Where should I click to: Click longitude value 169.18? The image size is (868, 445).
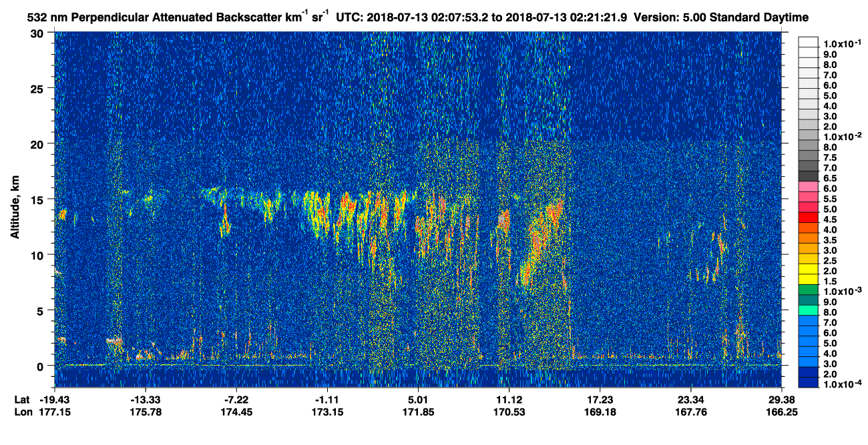pyautogui.click(x=600, y=412)
